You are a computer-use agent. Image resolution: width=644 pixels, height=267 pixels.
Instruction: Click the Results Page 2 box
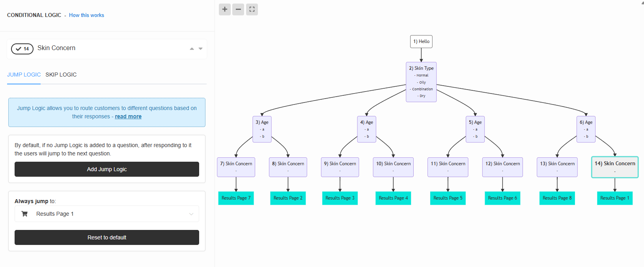pyautogui.click(x=288, y=198)
